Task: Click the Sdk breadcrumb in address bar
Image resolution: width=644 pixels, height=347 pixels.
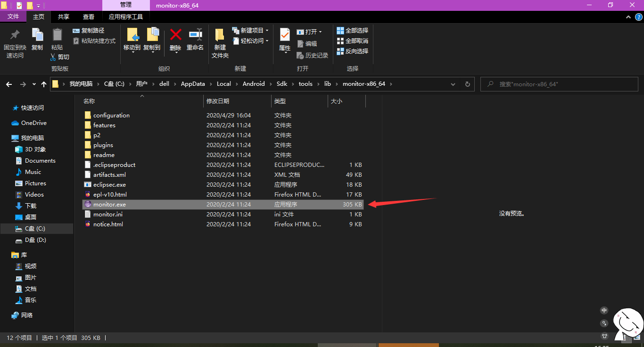Action: coord(281,84)
